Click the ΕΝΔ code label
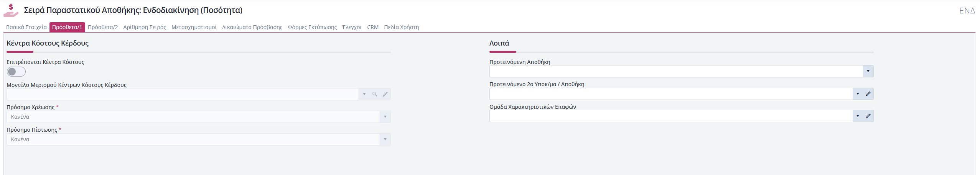This screenshot has height=175, width=980. (x=967, y=11)
